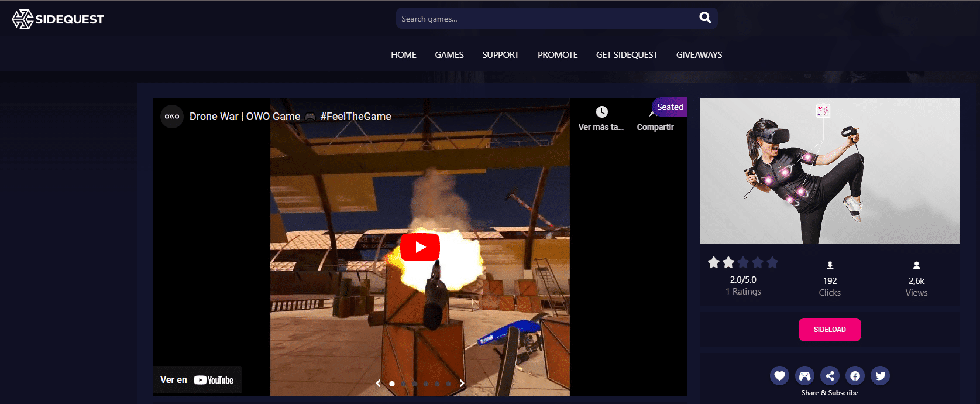980x404 pixels.
Task: Click the 1 Ratings label
Action: [743, 292]
